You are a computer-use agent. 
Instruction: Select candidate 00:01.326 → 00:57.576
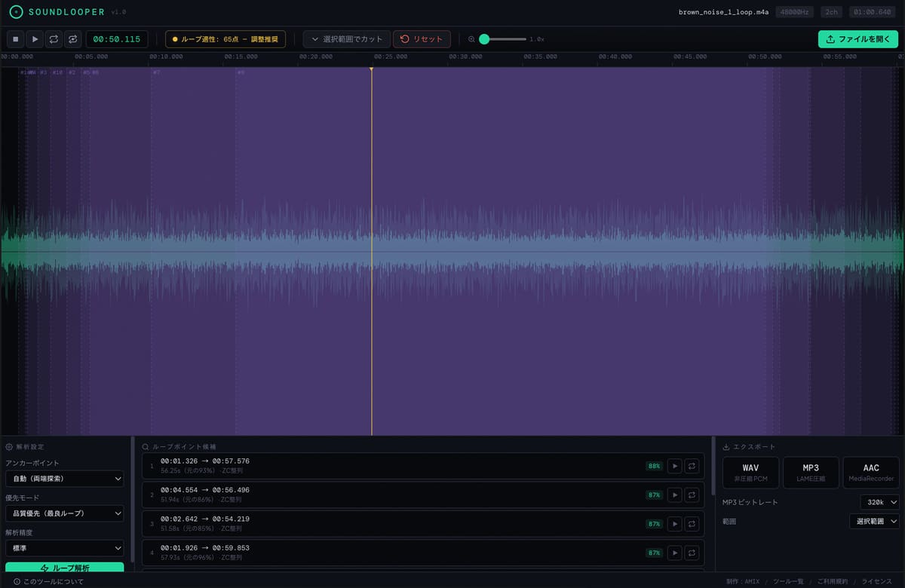pyautogui.click(x=423, y=466)
